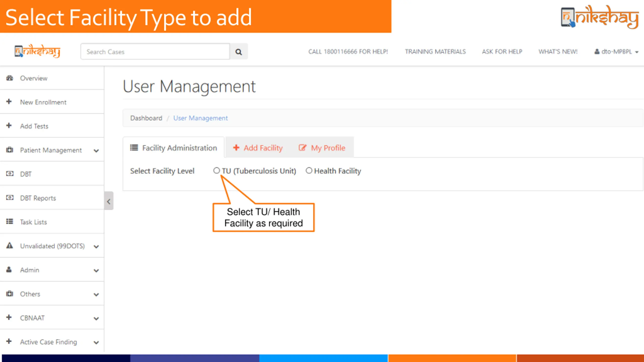This screenshot has height=362, width=644.
Task: Select the TU (Tuberculosis Unit) radio button
Action: [x=217, y=170]
